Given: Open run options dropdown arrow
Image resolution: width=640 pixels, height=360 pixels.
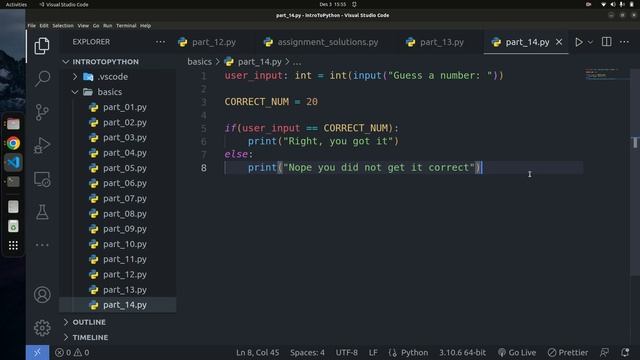Looking at the screenshot, I should tap(590, 42).
